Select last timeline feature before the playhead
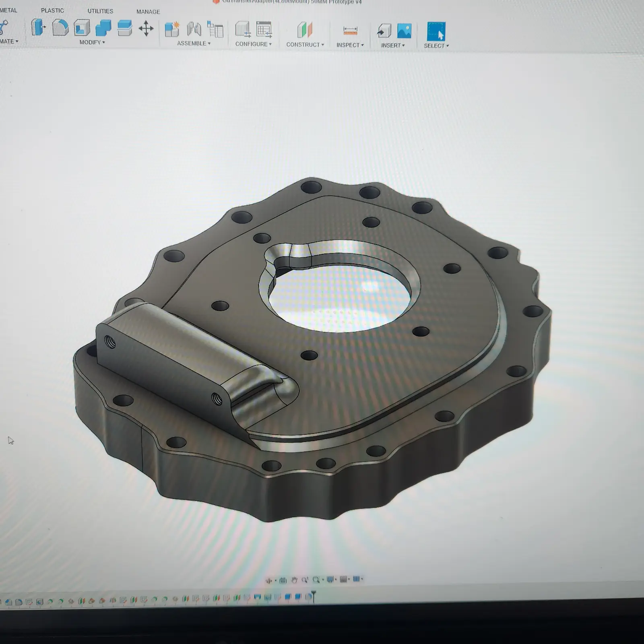 308,597
